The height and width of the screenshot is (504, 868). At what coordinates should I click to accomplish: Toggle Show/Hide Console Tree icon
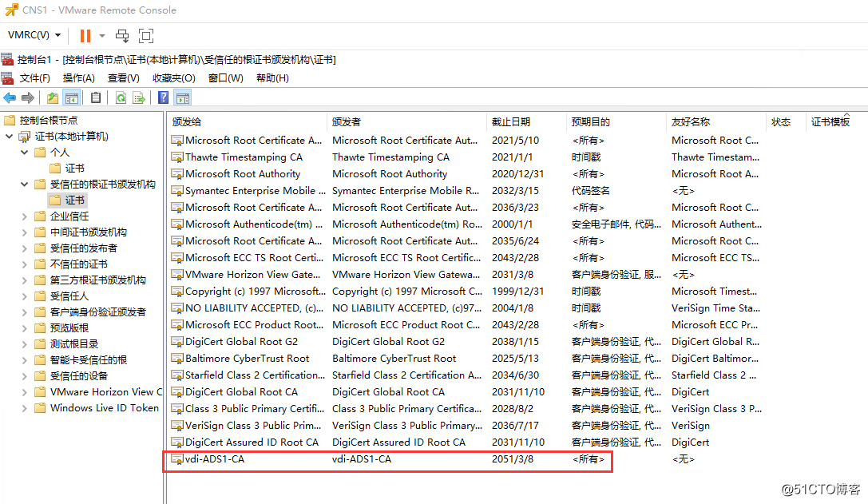tap(71, 98)
